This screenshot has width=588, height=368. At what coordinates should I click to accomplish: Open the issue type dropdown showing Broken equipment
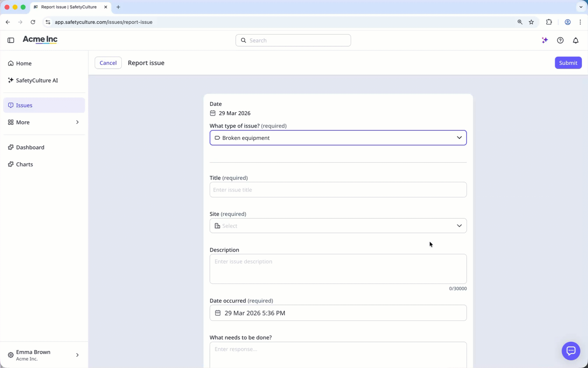pyautogui.click(x=338, y=138)
